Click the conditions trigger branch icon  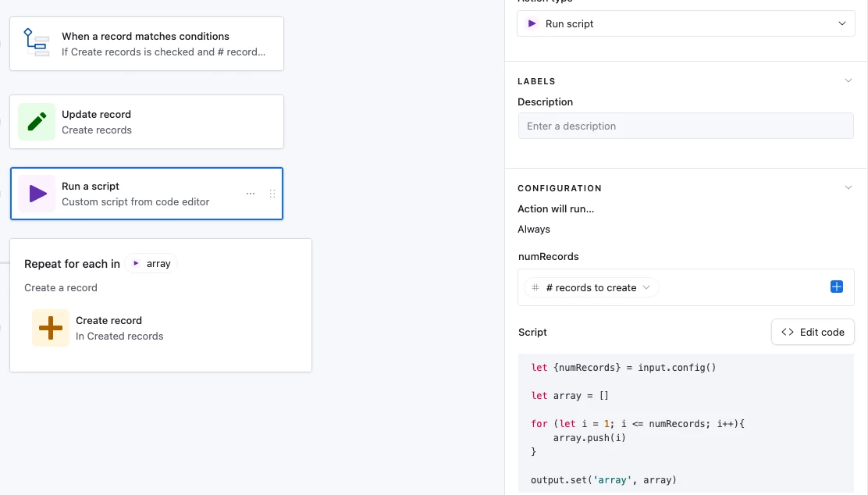point(37,44)
